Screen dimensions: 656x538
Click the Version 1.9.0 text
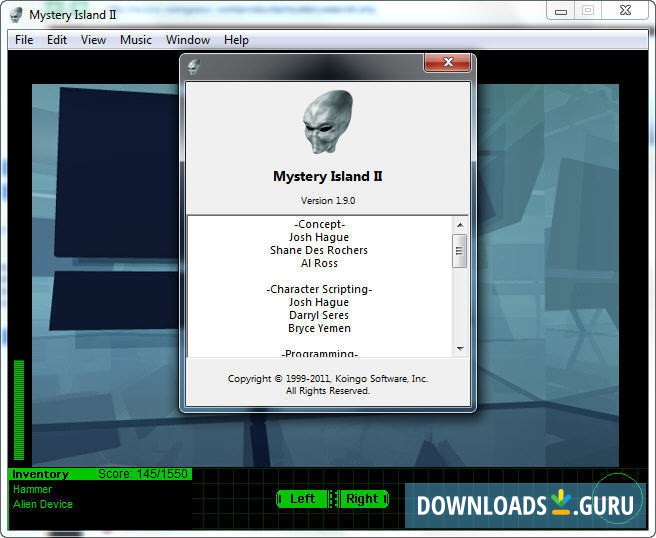[328, 200]
